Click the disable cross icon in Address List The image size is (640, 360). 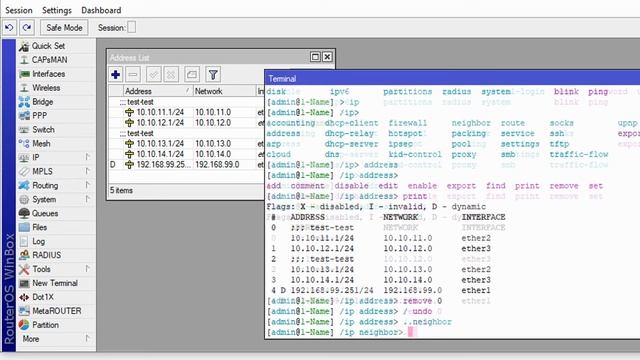[x=171, y=75]
